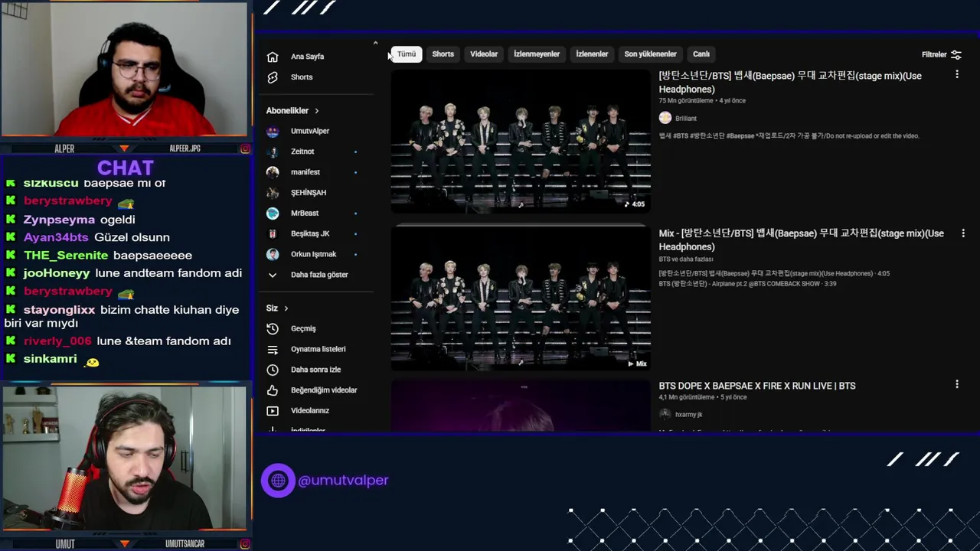The width and height of the screenshot is (980, 551).
Task: Open the ŞEHİNŞAH channel avatar
Action: 273,193
